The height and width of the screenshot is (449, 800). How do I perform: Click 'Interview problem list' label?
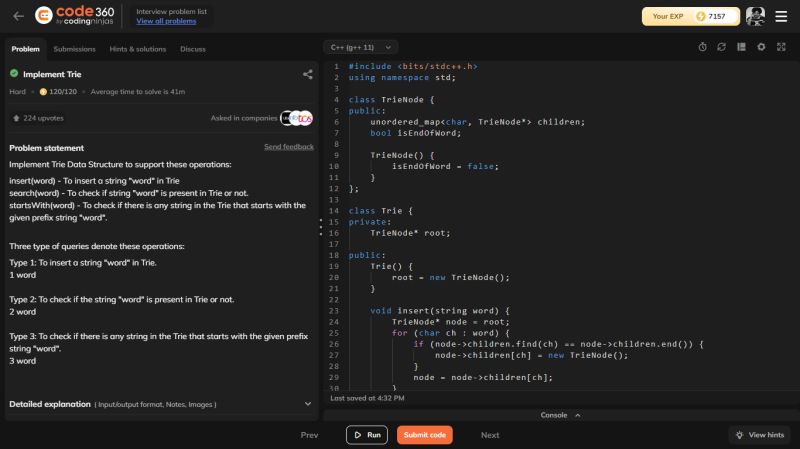tap(171, 11)
